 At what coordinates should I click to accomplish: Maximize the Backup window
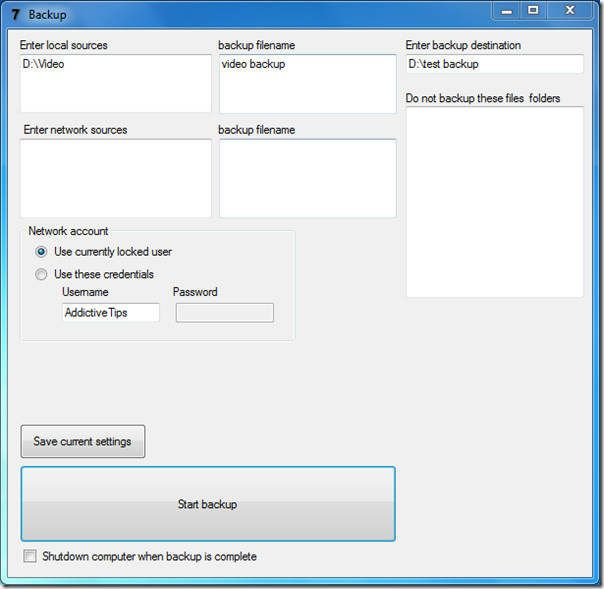[x=533, y=11]
